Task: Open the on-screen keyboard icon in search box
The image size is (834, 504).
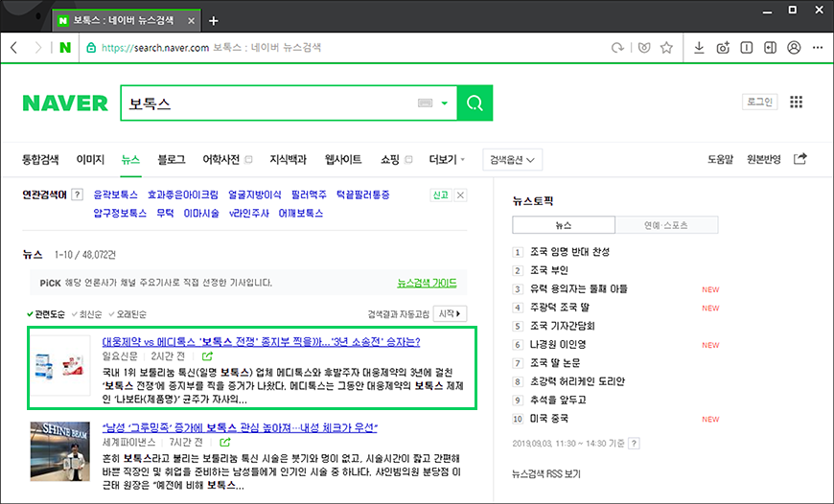Action: click(x=425, y=103)
